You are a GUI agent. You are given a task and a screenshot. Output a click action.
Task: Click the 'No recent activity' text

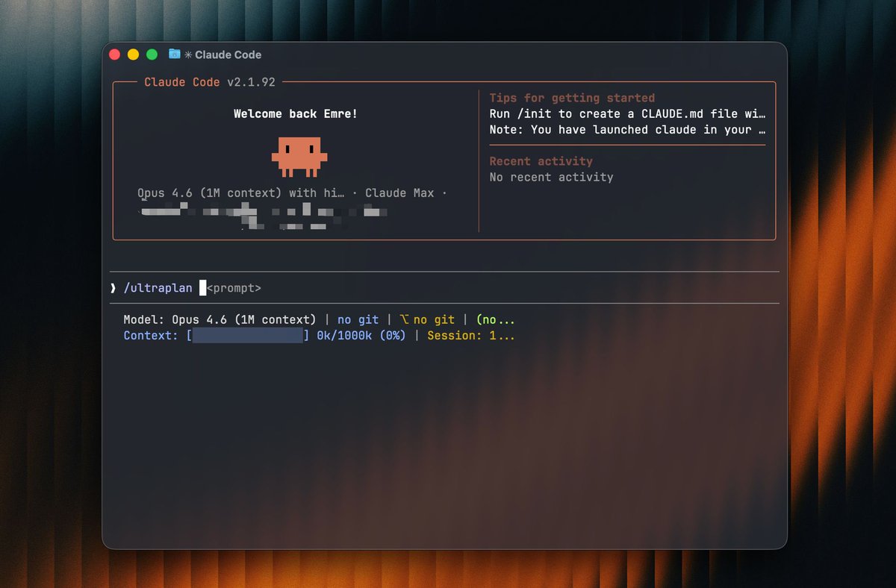552,178
